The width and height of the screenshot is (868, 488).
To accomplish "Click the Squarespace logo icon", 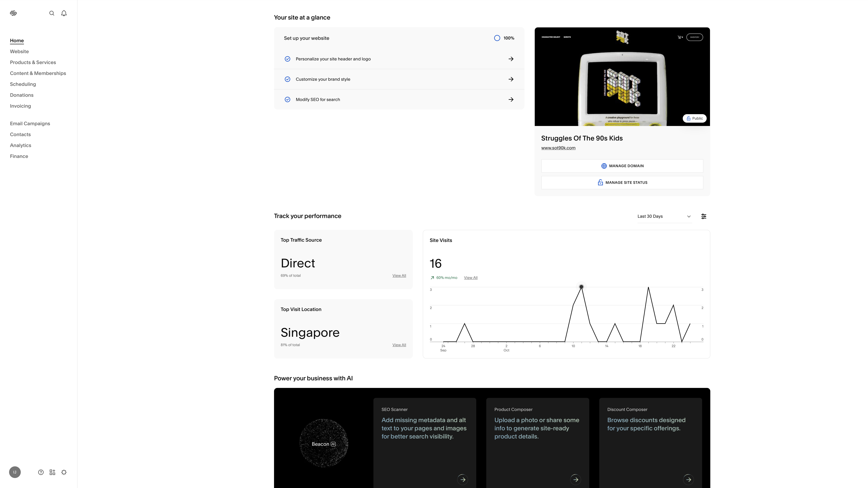I will coord(13,13).
